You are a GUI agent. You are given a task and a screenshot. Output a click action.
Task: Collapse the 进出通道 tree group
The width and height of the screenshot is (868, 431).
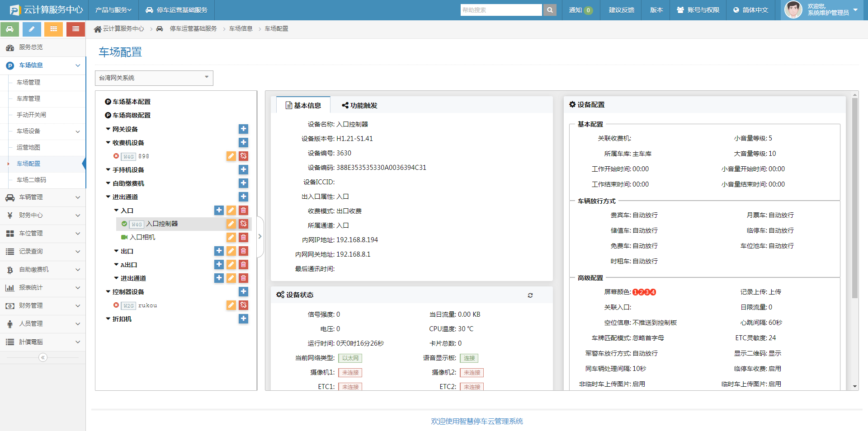coord(108,197)
